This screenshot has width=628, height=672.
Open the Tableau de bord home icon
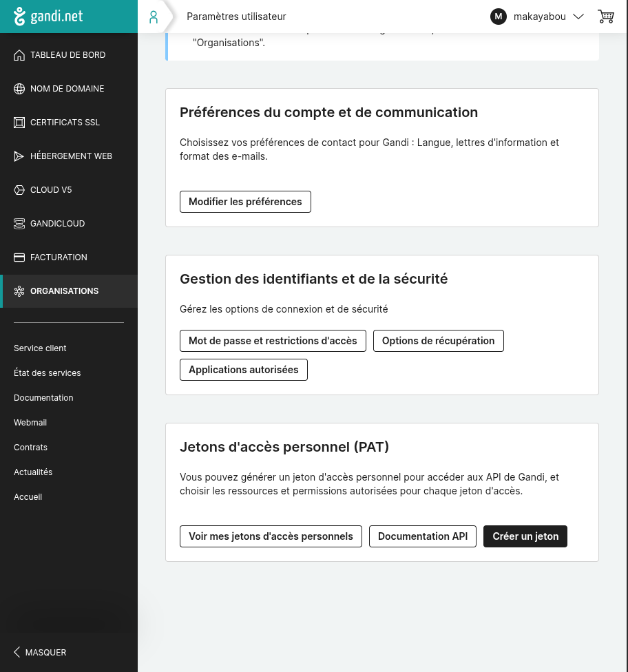point(19,55)
